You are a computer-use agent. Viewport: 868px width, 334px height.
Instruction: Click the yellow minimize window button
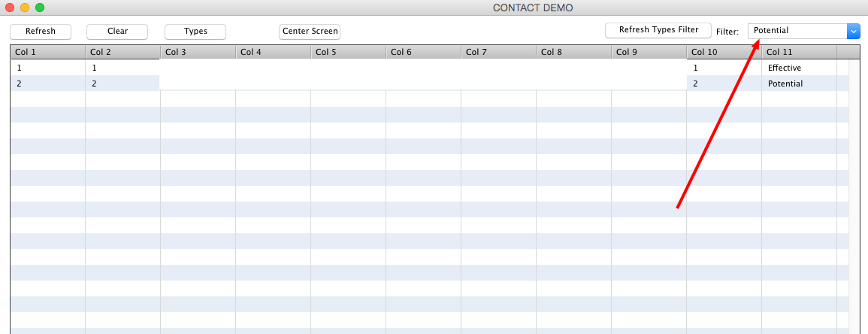click(x=25, y=8)
